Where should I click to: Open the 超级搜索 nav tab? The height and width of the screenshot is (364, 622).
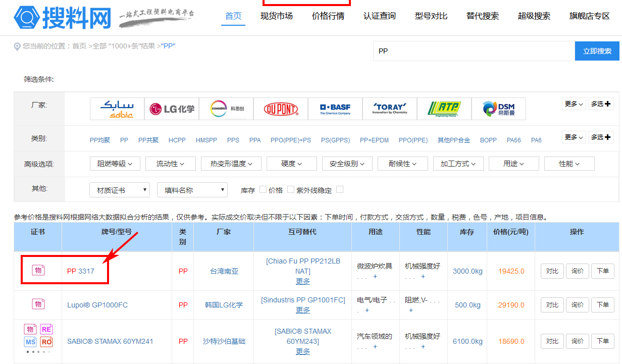534,16
